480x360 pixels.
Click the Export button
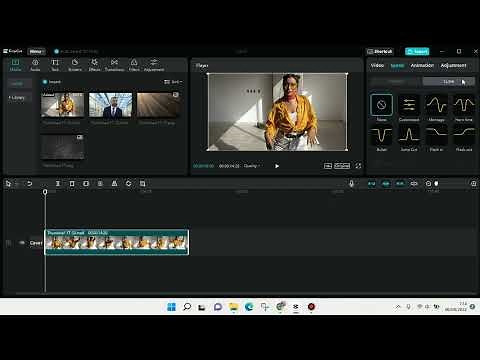[x=417, y=51]
